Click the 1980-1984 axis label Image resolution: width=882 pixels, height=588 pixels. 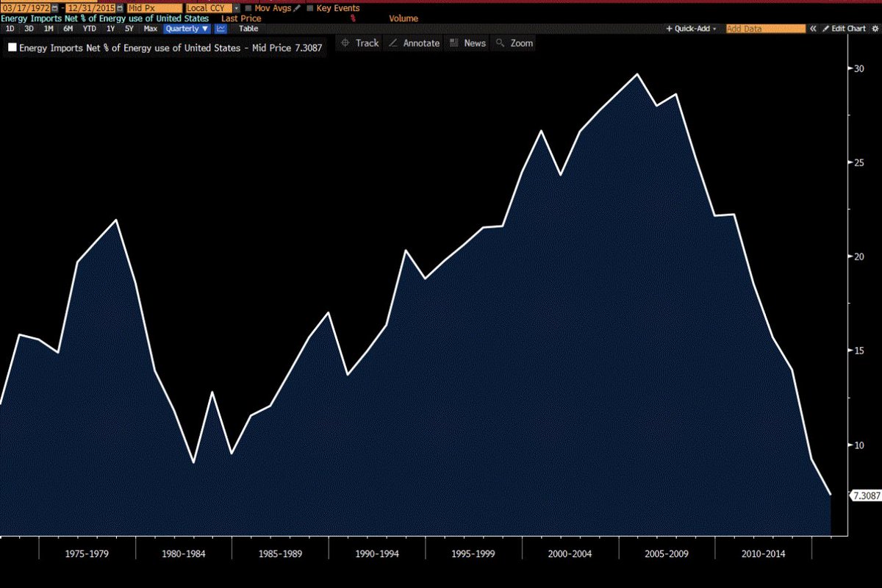pos(184,553)
